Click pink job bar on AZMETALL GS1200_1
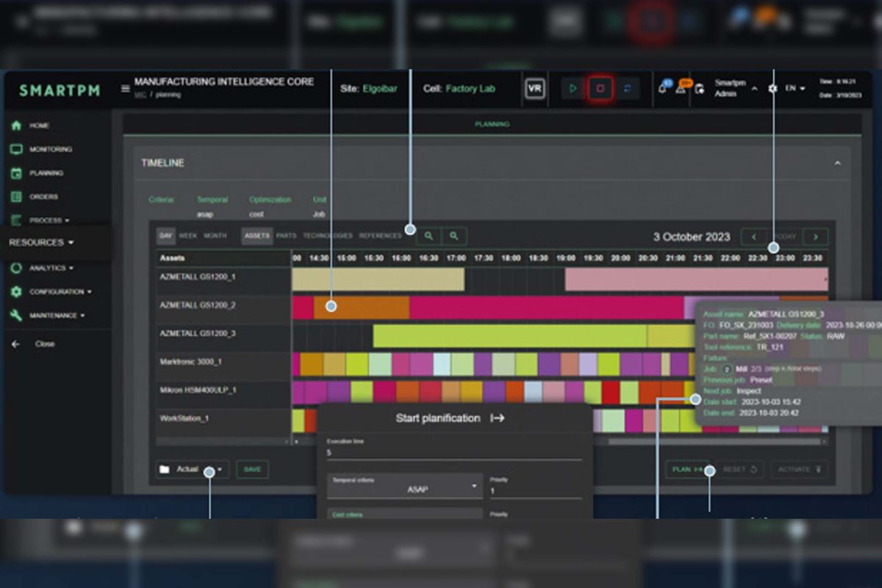882x588 pixels. click(696, 279)
